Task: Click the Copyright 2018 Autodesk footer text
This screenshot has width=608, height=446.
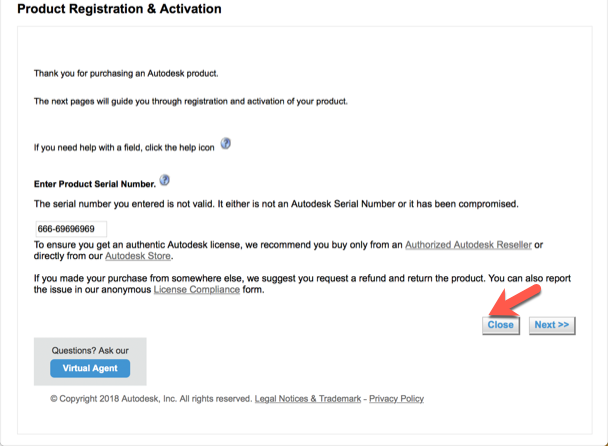Action: click(x=150, y=398)
